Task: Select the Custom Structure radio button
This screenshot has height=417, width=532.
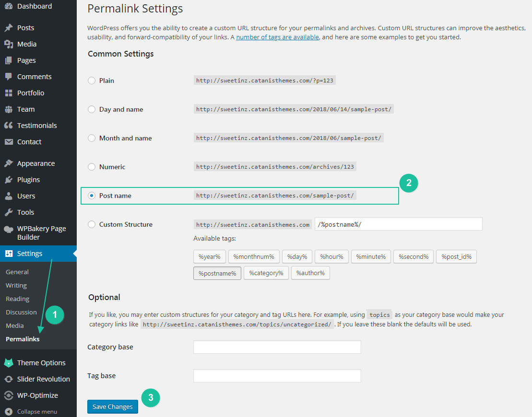Action: [x=92, y=224]
